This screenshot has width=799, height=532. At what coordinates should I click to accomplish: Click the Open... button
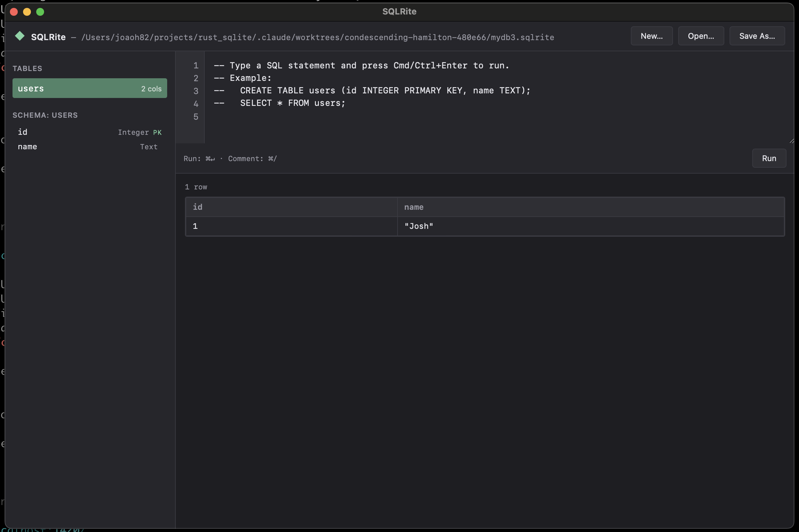coord(701,36)
